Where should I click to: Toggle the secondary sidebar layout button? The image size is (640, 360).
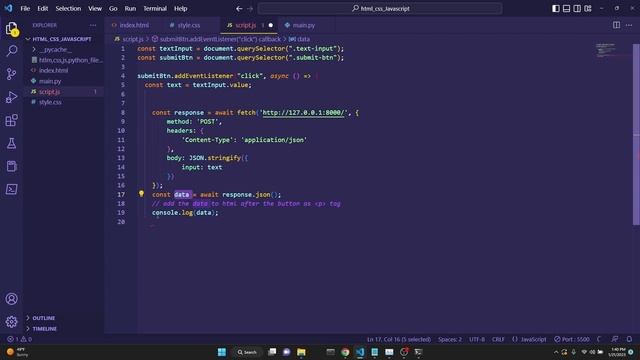pyautogui.click(x=577, y=9)
